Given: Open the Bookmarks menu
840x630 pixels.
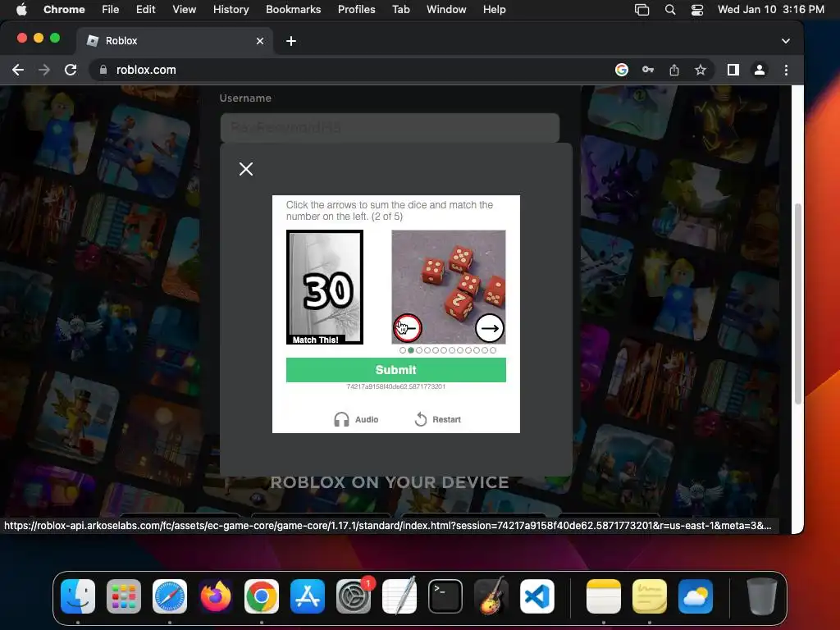Looking at the screenshot, I should 294,9.
